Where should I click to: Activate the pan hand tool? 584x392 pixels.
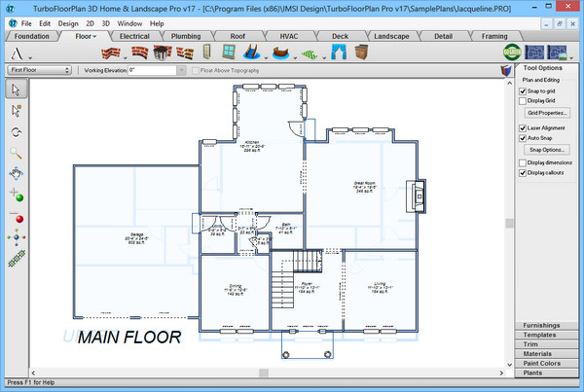tap(17, 173)
